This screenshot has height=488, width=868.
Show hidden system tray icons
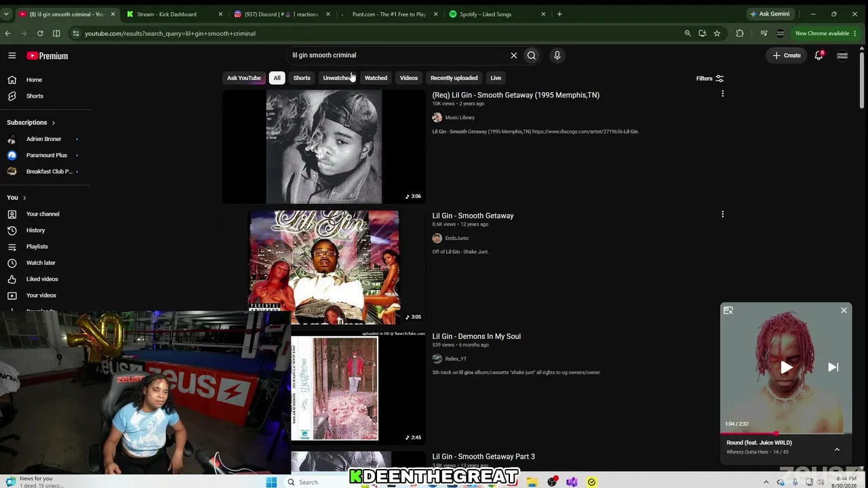point(766,482)
